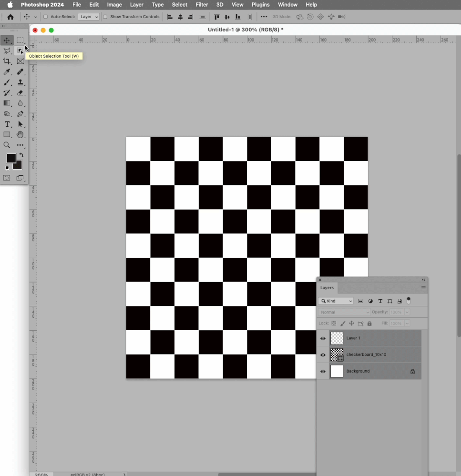461x476 pixels.
Task: Select the Horizontal Type tool
Action: pos(7,124)
